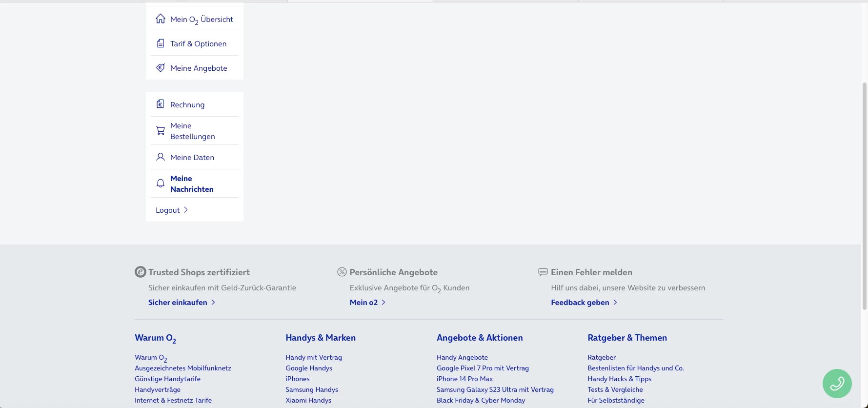Read Handy Hacks & Tipps link
The width and height of the screenshot is (868, 408).
(x=620, y=379)
